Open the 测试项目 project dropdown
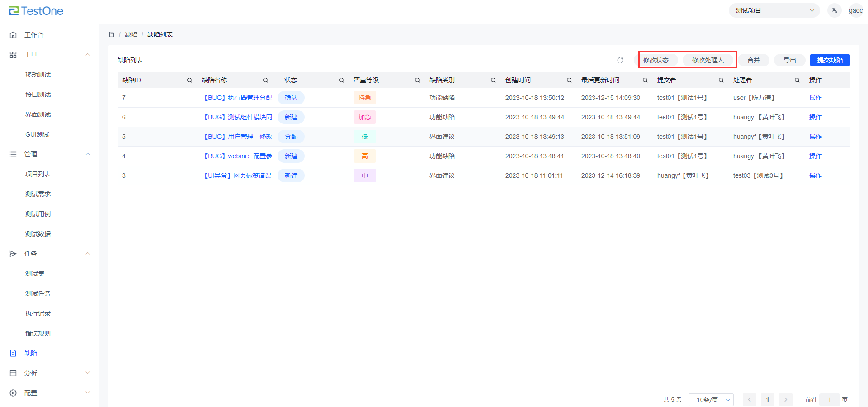Viewport: 868px width, 407px height. click(x=774, y=10)
